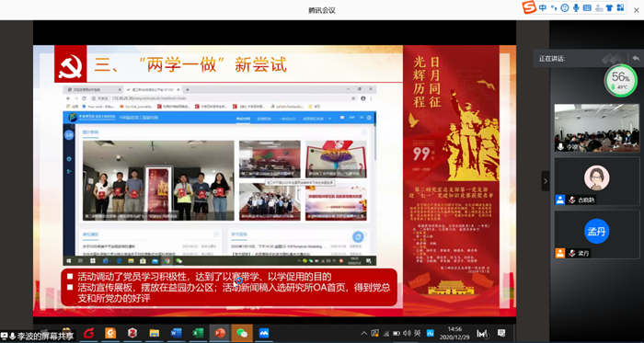
Task: Open Sogou emoji face icon
Action: [565, 7]
